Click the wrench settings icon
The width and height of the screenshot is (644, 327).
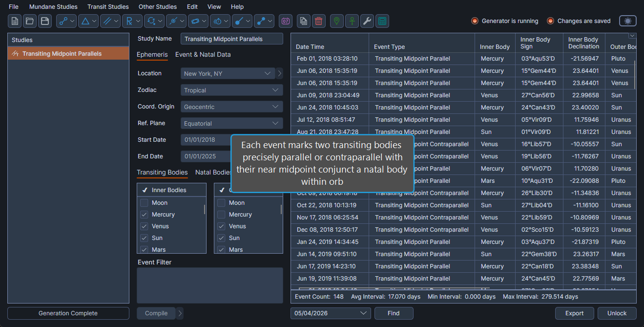pos(367,21)
